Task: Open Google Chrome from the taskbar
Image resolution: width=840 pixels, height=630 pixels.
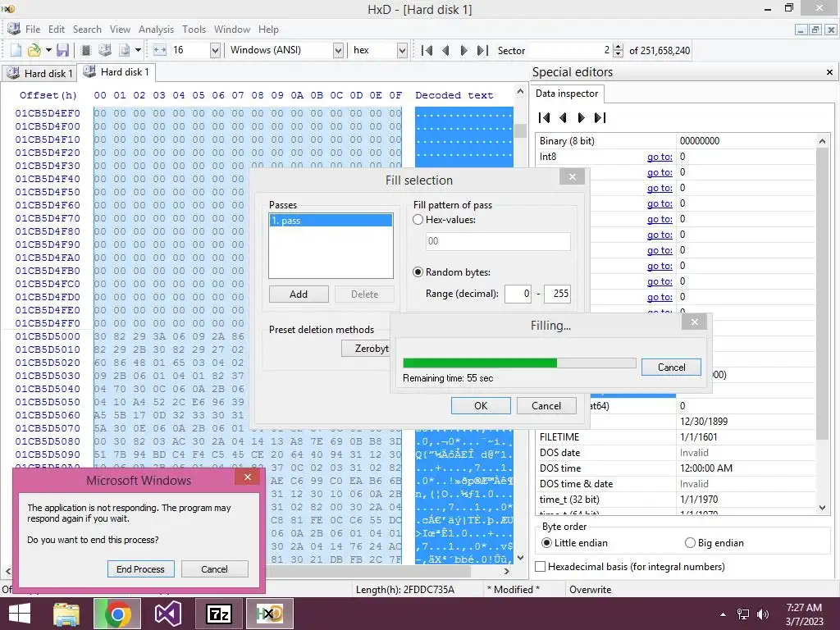Action: coord(117,614)
